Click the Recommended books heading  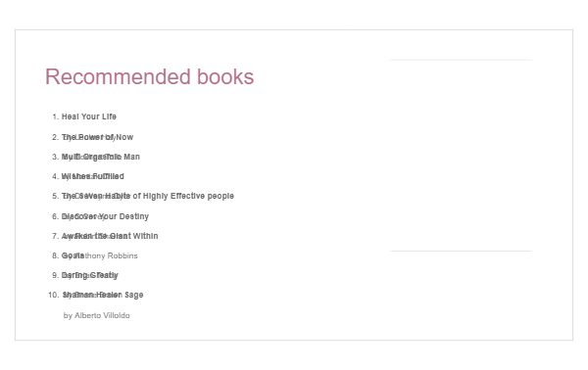(x=149, y=76)
